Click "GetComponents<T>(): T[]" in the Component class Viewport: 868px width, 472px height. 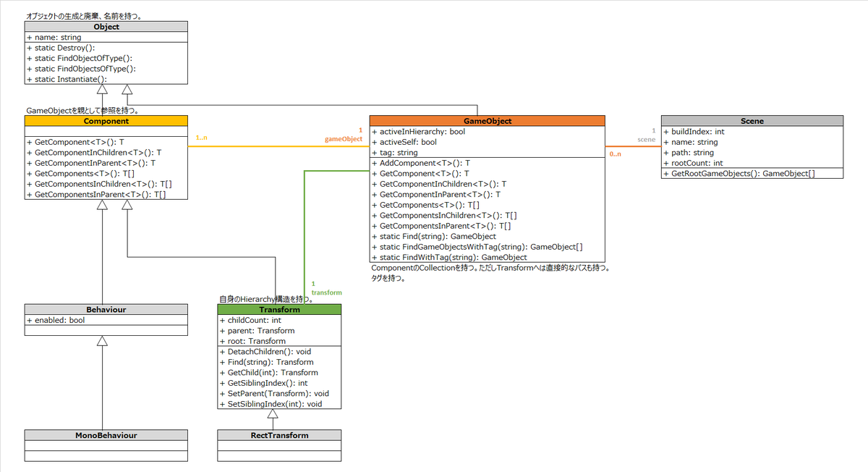point(81,174)
